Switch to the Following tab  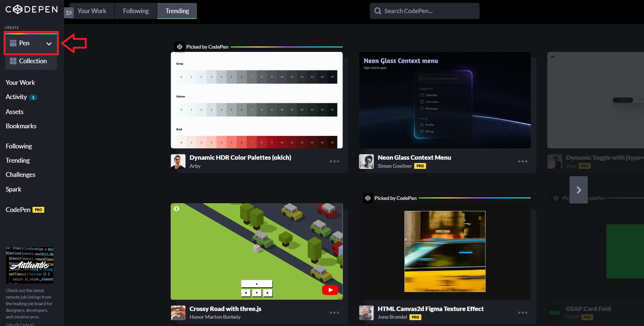[x=136, y=11]
